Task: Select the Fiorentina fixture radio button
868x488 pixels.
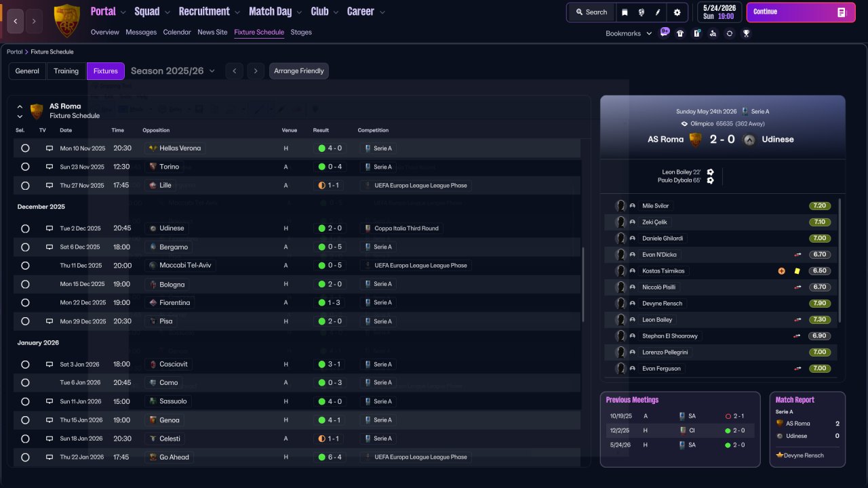Action: (25, 303)
